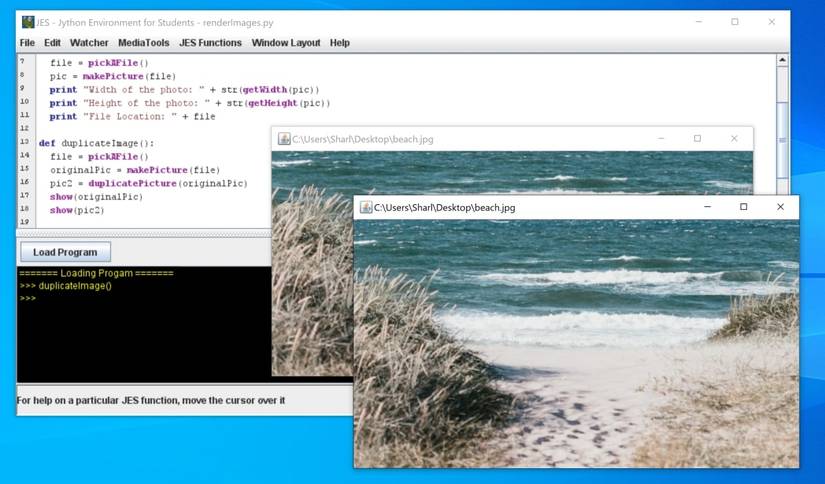Click 'Loading Progam' line in the console

96,273
